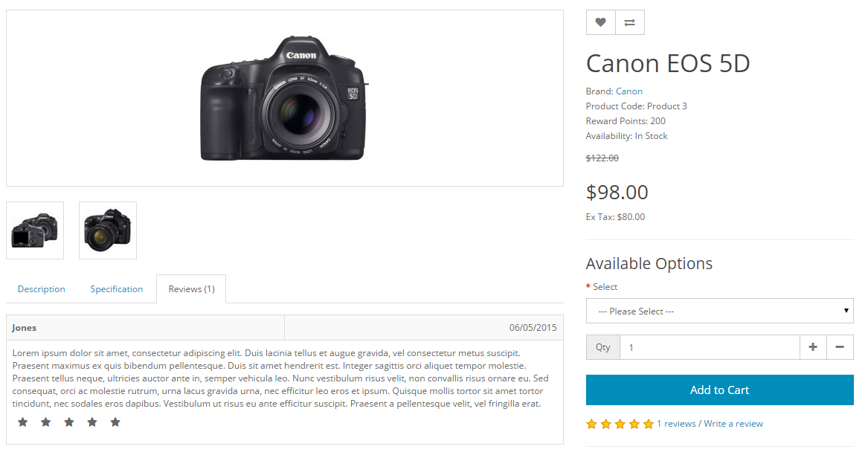Click the last star under Jones's review
The height and width of the screenshot is (455, 868).
coord(115,422)
